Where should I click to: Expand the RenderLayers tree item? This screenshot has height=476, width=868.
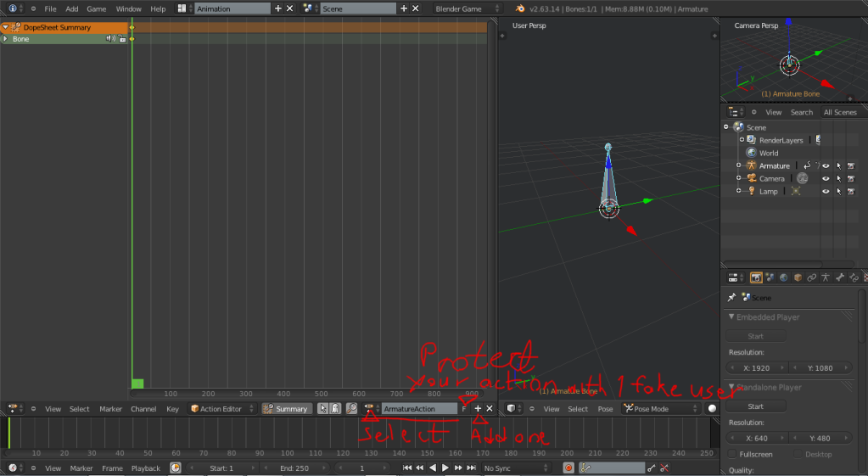point(742,139)
